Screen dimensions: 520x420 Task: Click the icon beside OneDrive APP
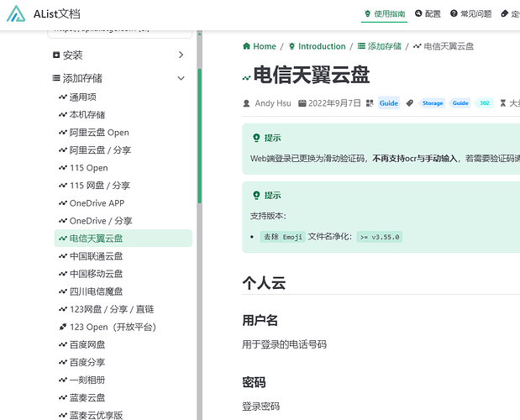click(x=63, y=203)
